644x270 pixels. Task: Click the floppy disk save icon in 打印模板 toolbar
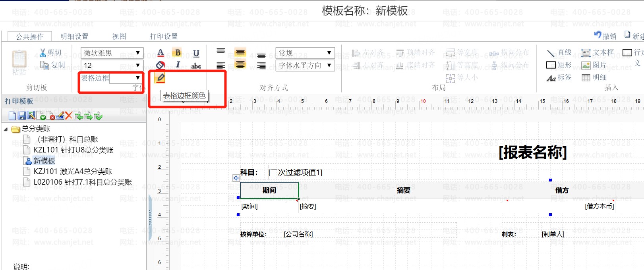22,116
